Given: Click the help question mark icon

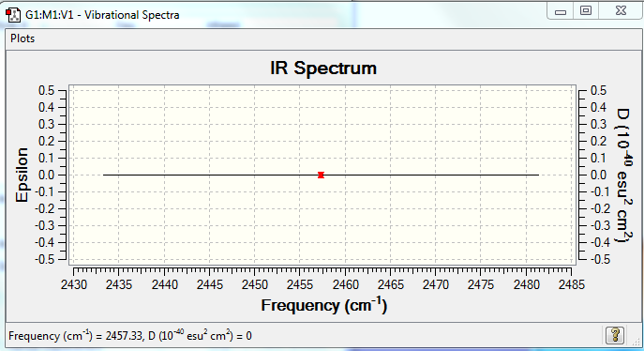Looking at the screenshot, I should tap(615, 335).
